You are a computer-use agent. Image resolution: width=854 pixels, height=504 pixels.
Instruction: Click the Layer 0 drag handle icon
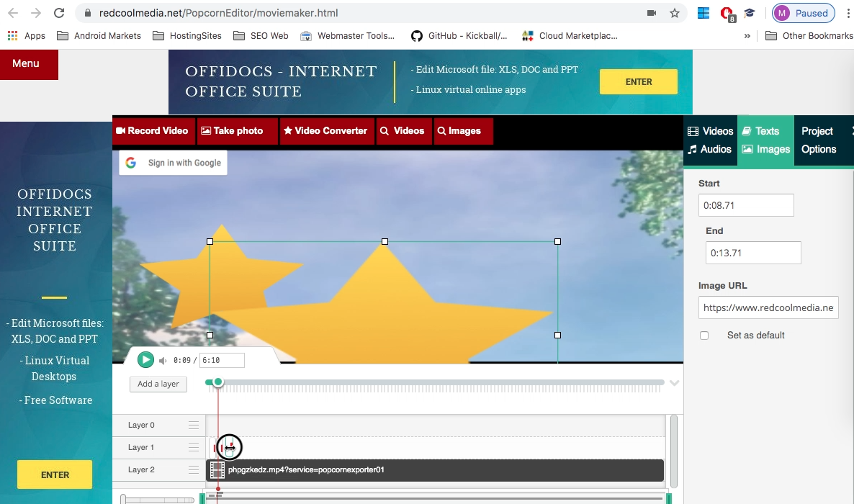194,426
